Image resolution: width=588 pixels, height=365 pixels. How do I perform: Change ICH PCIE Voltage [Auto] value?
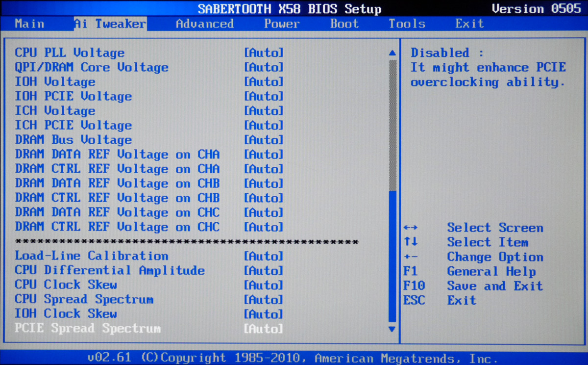tap(264, 125)
